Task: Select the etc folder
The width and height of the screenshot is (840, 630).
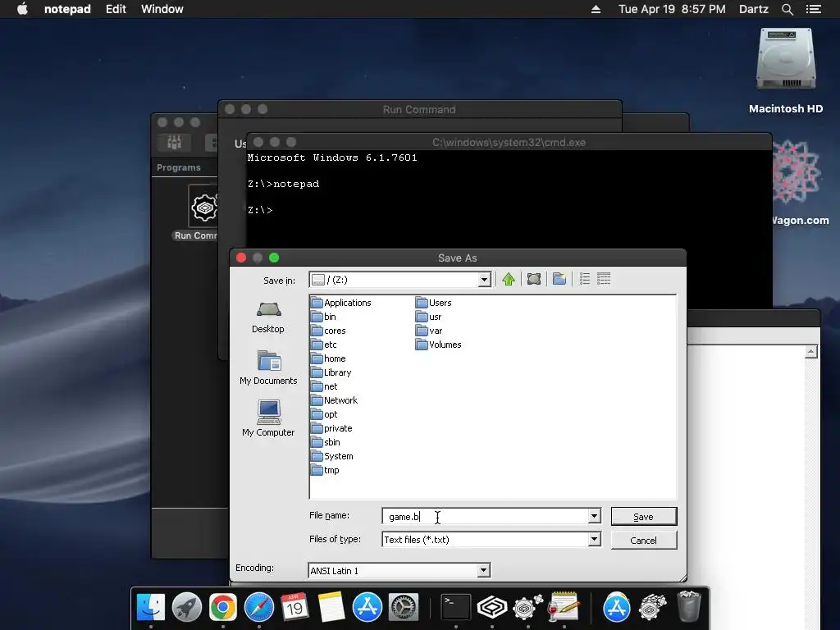Action: click(325, 345)
